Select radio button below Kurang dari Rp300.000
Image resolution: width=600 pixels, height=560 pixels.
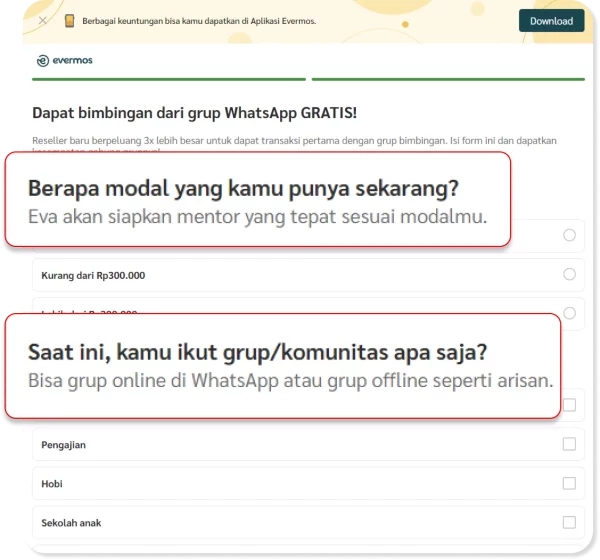tap(569, 312)
